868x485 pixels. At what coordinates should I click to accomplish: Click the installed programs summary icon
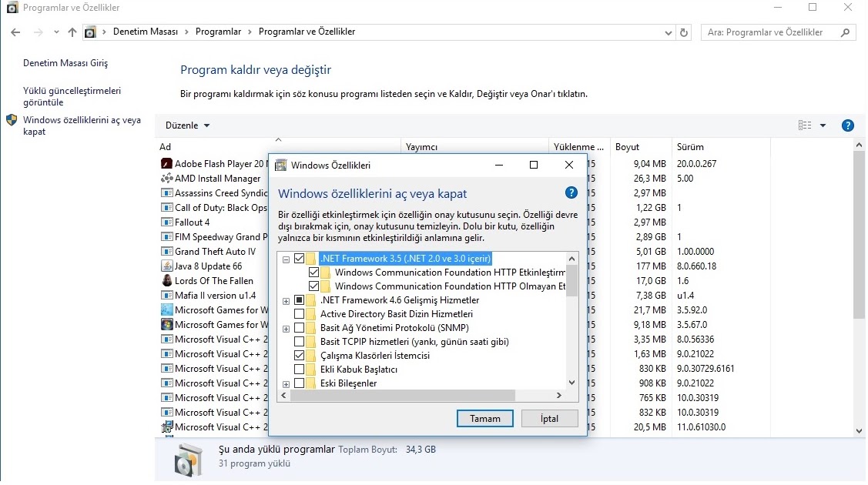[189, 459]
